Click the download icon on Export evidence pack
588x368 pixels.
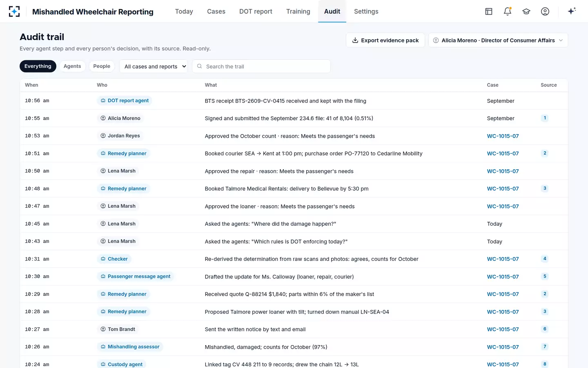tap(355, 40)
